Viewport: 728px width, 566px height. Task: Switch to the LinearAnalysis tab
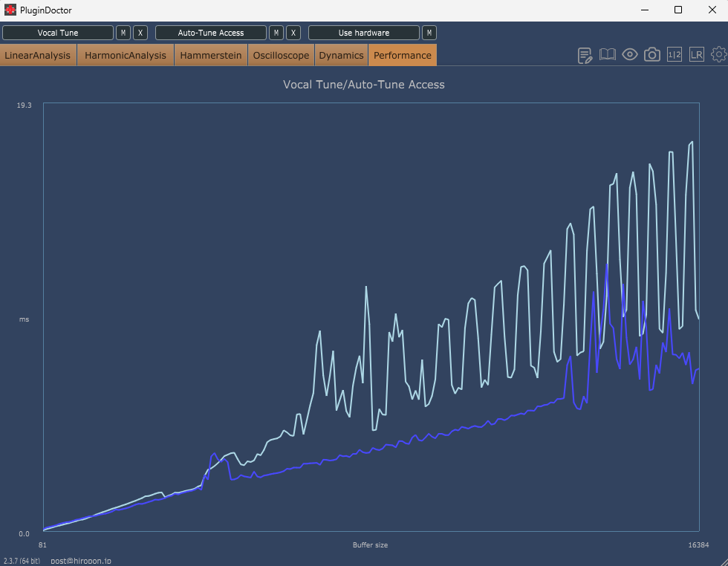38,55
